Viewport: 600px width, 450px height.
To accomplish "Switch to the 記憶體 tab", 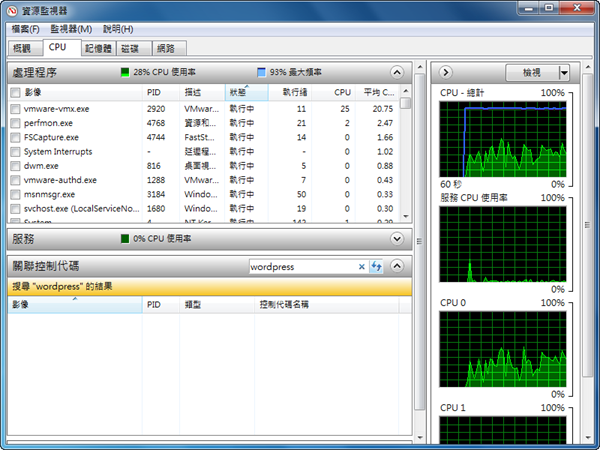I will point(98,49).
